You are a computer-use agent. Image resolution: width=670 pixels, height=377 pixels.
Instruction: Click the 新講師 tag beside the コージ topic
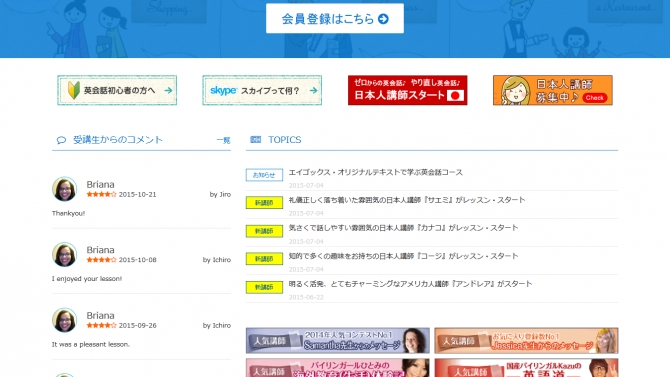[264, 259]
